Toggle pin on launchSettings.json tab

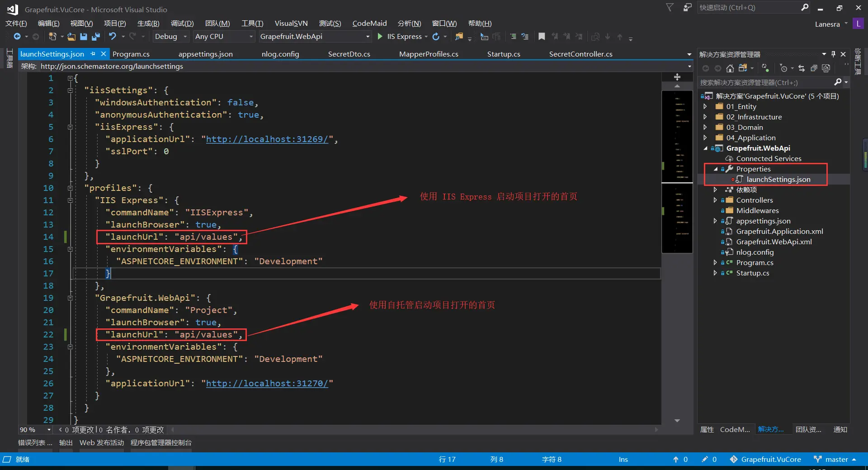click(x=93, y=54)
